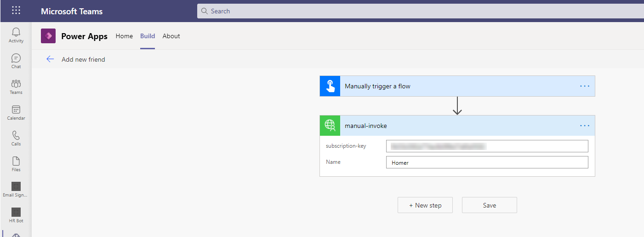Click the New step button
The height and width of the screenshot is (237, 644).
425,205
